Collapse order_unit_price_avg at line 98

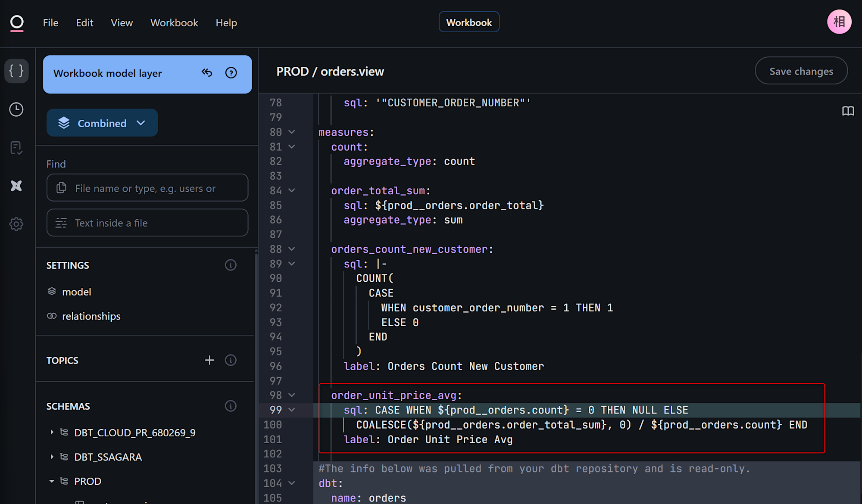click(292, 395)
